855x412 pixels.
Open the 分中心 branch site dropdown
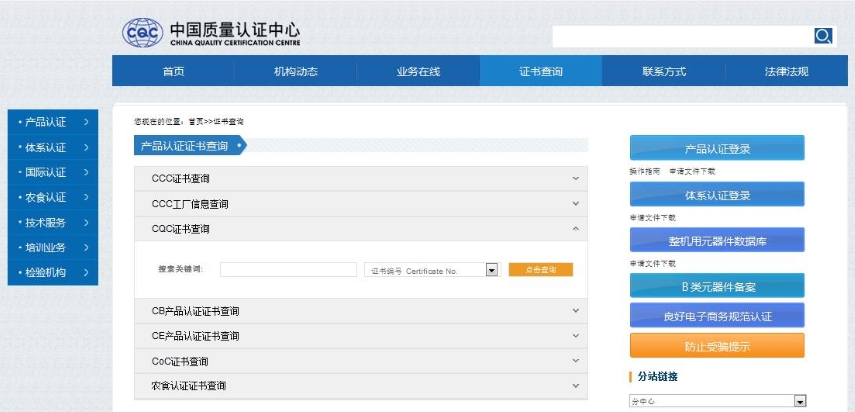799,401
